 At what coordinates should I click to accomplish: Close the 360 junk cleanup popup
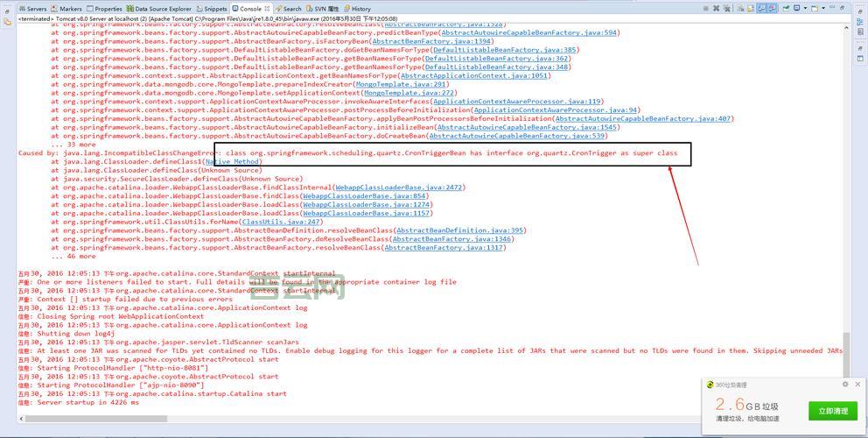coord(857,385)
